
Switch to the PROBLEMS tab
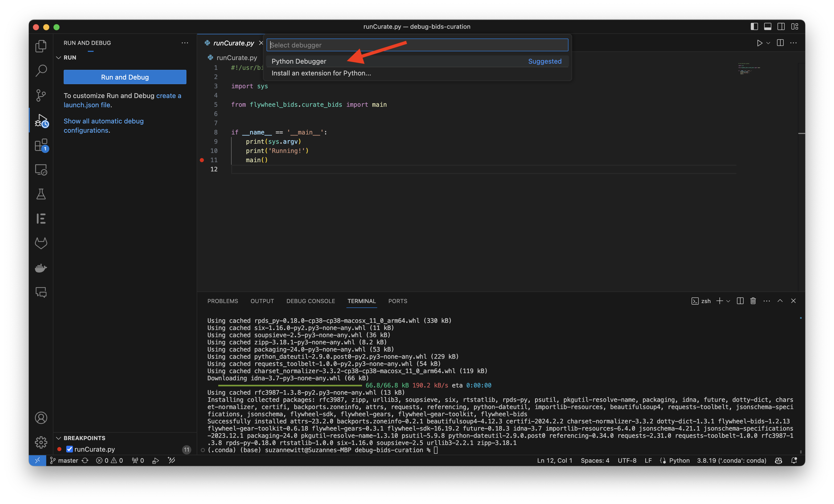[222, 301]
